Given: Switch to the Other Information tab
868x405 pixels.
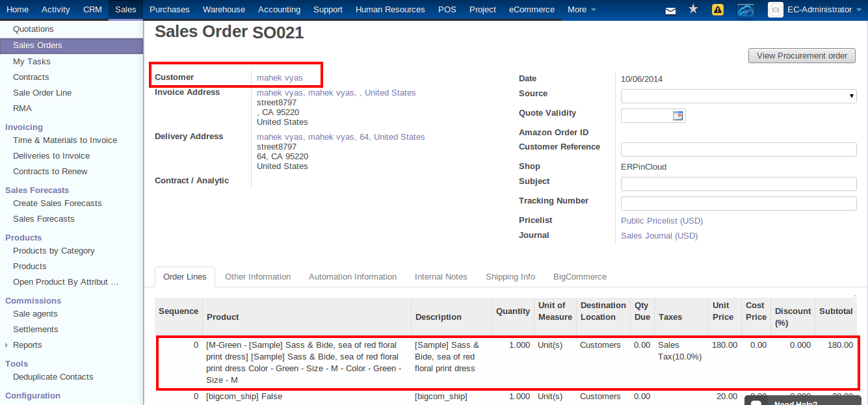Looking at the screenshot, I should coord(257,276).
